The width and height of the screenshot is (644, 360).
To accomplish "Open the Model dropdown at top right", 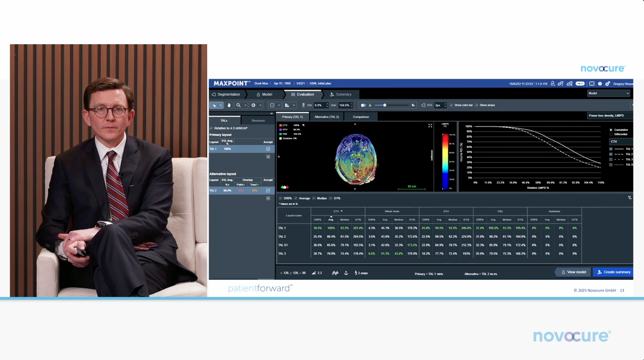I will pos(608,93).
